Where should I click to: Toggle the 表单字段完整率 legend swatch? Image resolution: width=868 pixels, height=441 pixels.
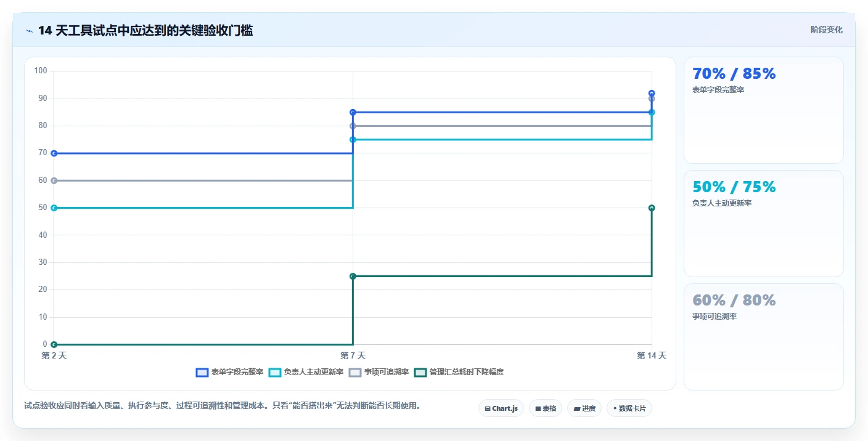(x=202, y=372)
